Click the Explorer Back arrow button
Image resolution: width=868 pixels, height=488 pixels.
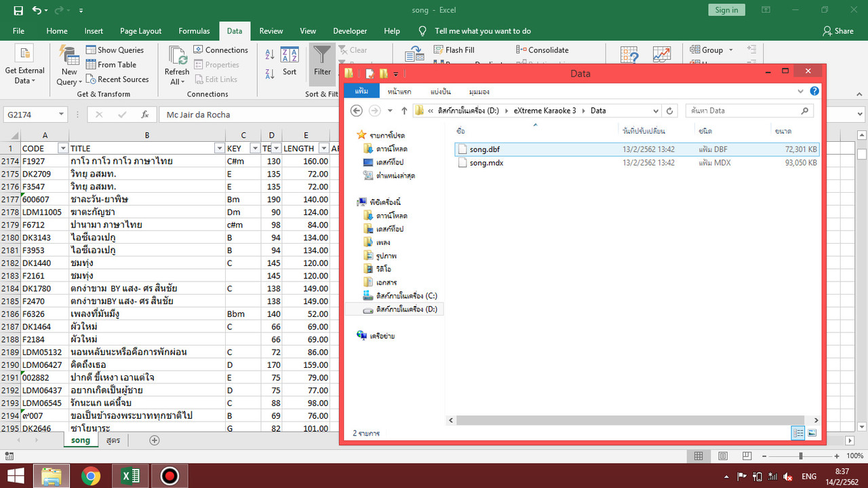coord(357,110)
